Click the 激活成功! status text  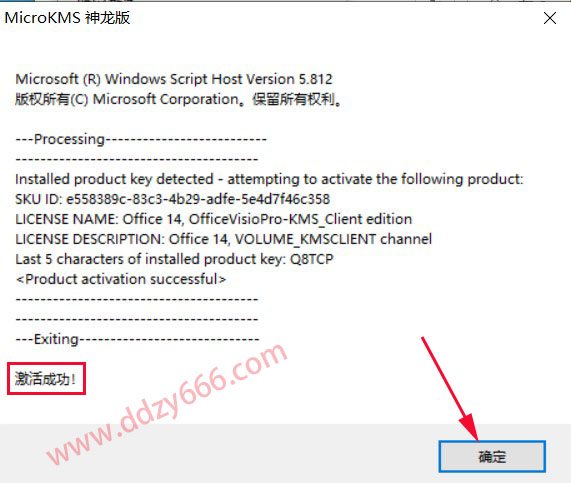coord(46,379)
